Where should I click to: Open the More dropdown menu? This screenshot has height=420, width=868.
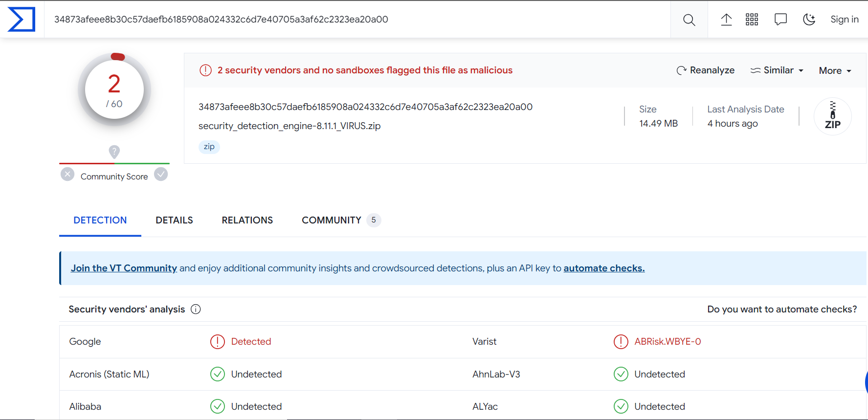(x=835, y=71)
